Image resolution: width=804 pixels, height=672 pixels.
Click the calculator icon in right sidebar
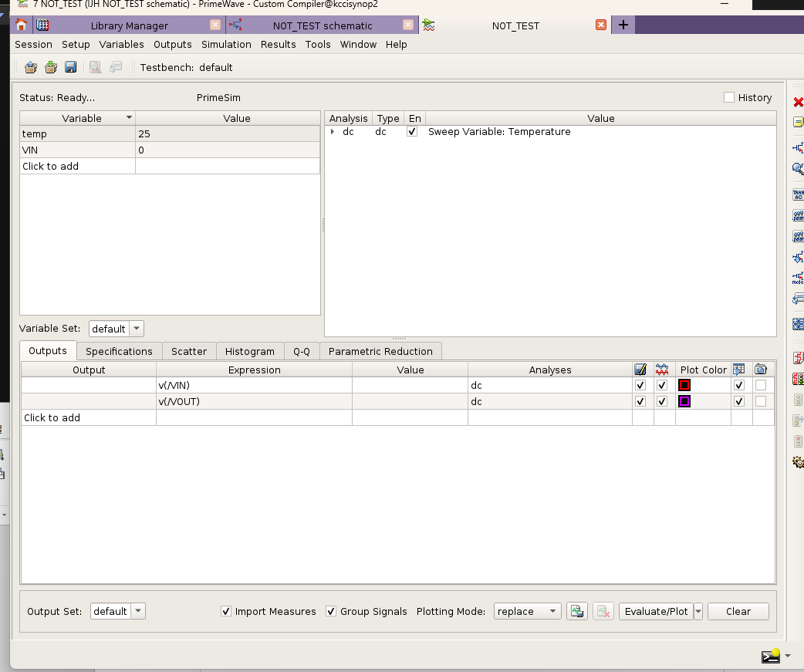tap(799, 324)
